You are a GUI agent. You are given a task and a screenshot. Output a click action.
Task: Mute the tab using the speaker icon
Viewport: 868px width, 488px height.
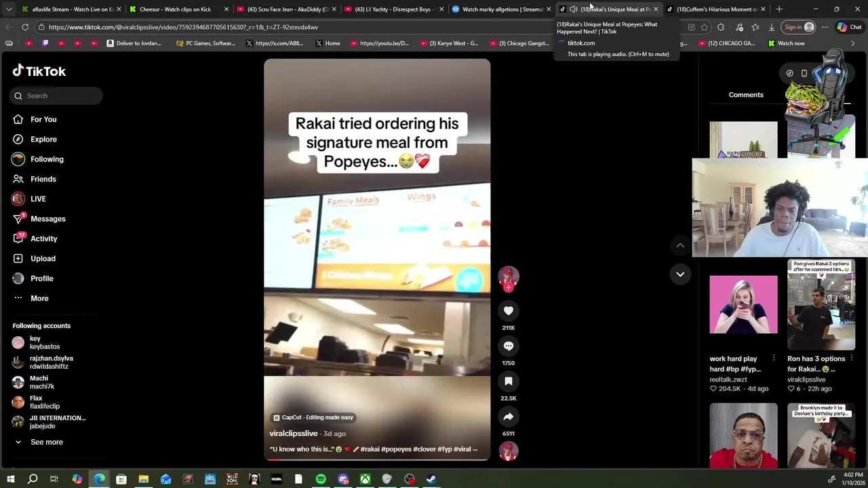(x=574, y=9)
